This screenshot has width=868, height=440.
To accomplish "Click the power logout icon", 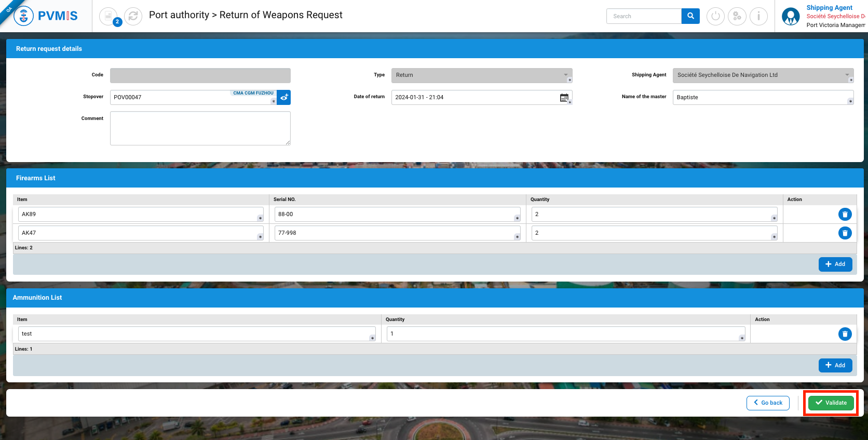I will 715,16.
